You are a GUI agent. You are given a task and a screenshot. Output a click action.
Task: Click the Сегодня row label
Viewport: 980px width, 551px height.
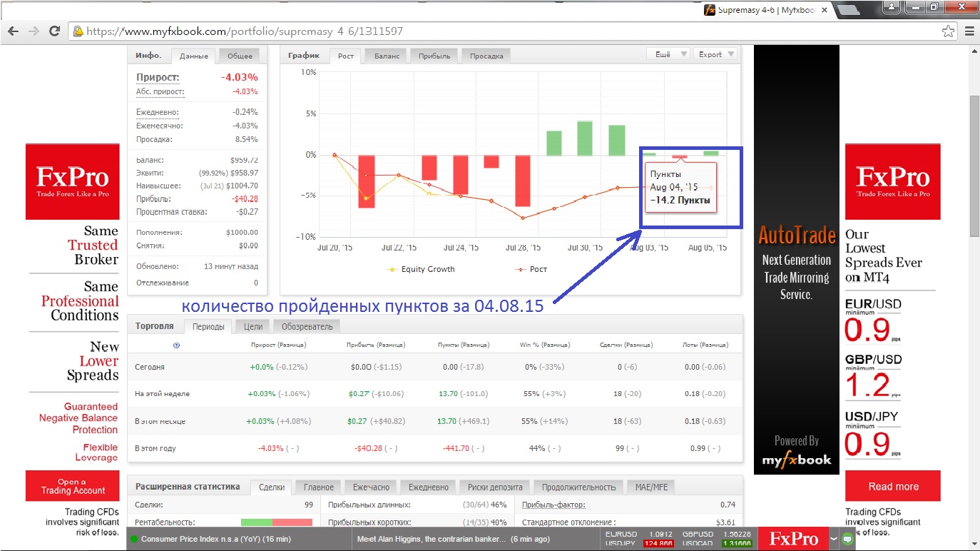pos(150,367)
